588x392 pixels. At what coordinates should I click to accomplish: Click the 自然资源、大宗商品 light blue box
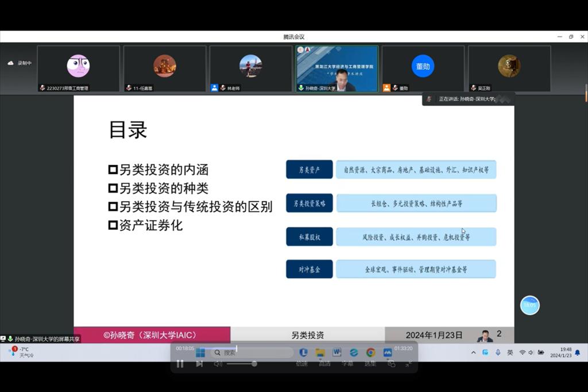(416, 170)
